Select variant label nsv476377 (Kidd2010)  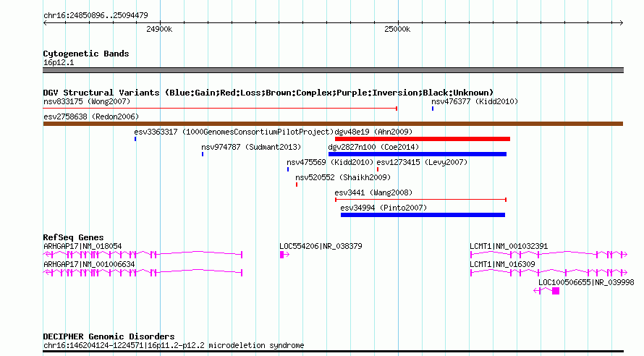[x=475, y=102]
